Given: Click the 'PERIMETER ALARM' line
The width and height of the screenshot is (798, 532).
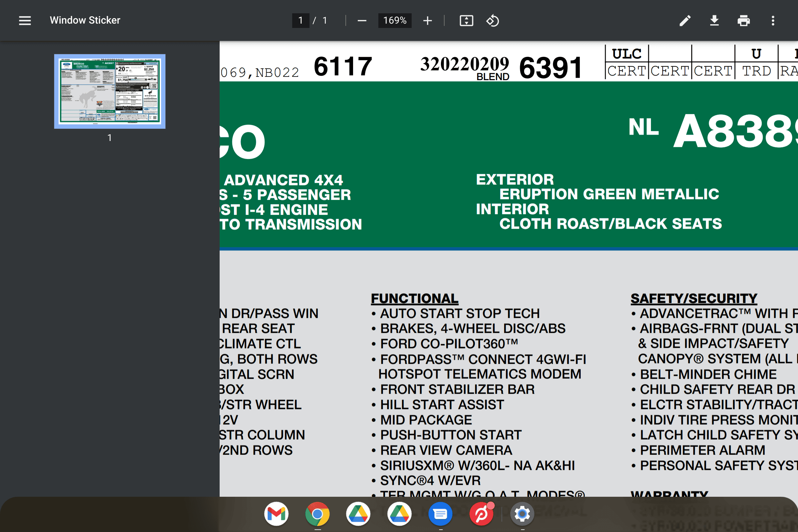Looking at the screenshot, I should [x=702, y=450].
